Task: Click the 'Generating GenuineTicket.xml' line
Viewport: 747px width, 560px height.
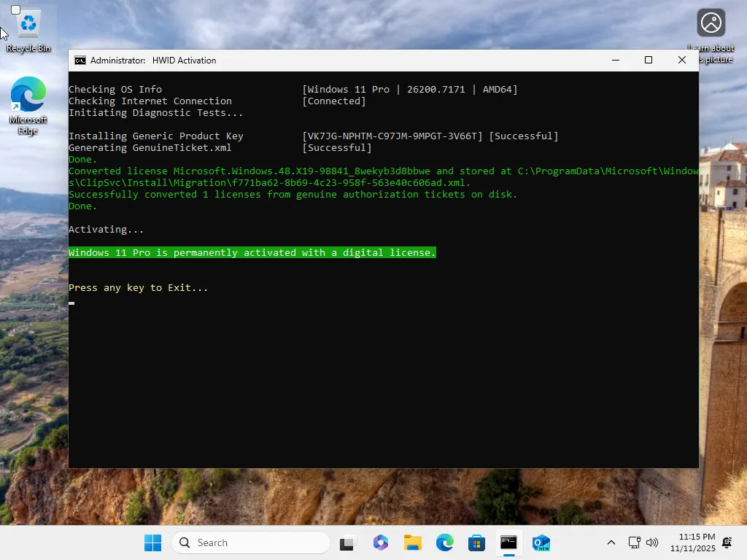Action: tap(150, 147)
